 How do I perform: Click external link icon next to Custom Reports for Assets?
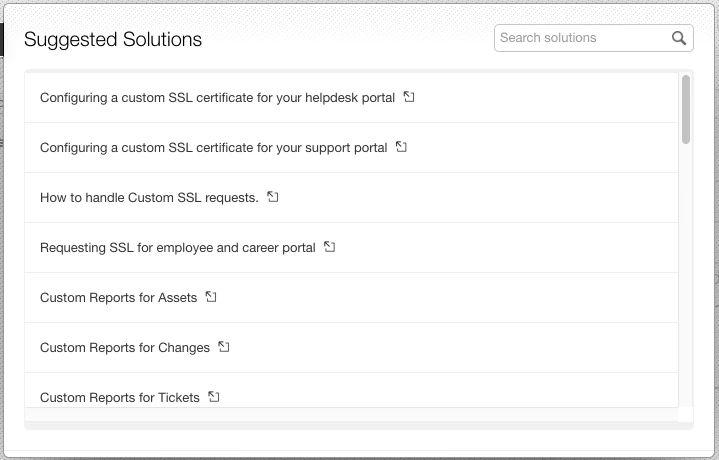click(x=211, y=297)
